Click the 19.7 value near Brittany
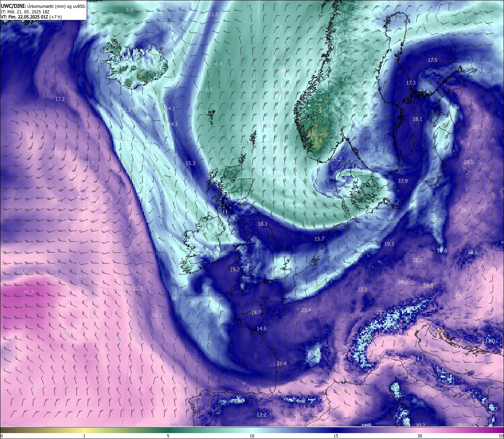This screenshot has height=439, width=504. (256, 313)
